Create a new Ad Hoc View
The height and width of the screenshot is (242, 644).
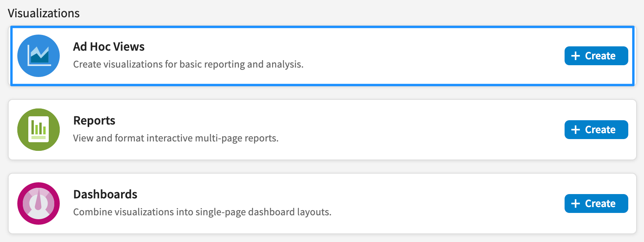coord(596,56)
